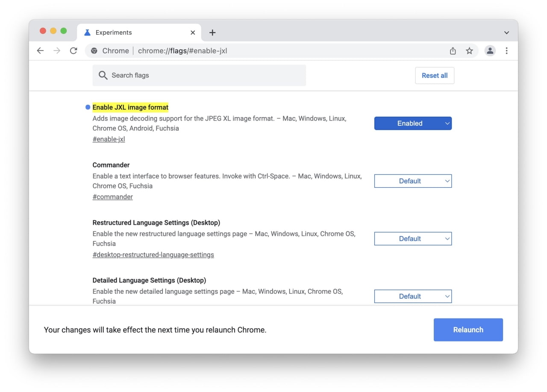The height and width of the screenshot is (392, 547).
Task: Click the search magnifier icon in flags box
Action: pyautogui.click(x=103, y=75)
